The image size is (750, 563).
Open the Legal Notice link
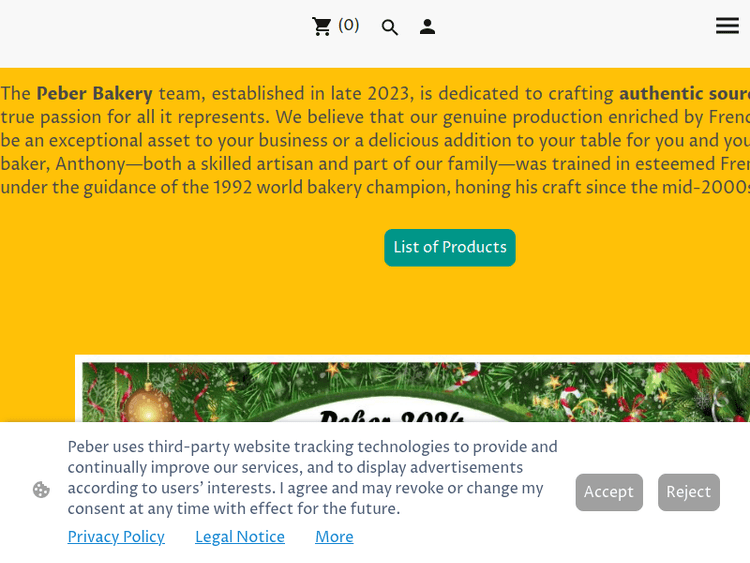tap(240, 537)
